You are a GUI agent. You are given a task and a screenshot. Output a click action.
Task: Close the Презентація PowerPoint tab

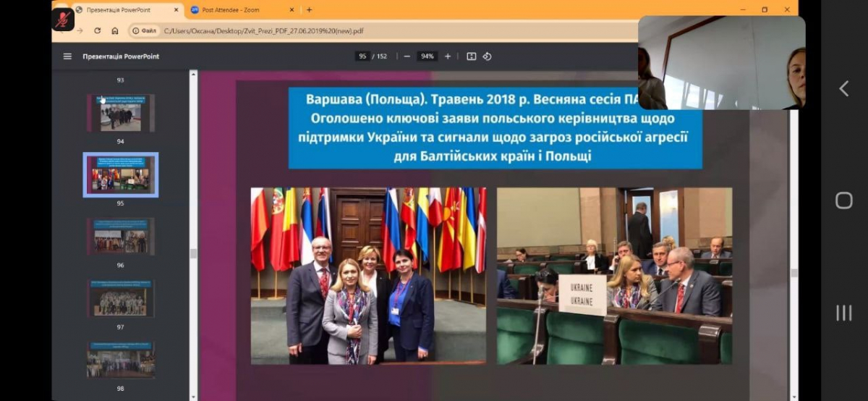[176, 10]
